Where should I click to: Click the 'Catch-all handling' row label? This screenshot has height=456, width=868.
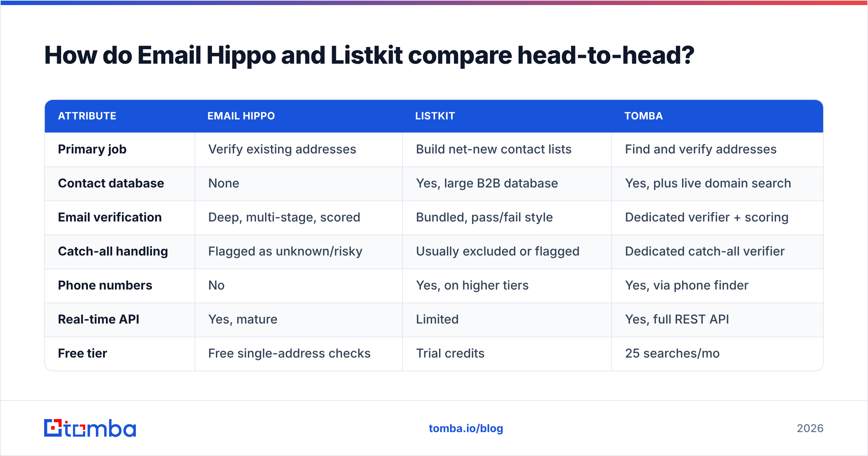pos(113,252)
